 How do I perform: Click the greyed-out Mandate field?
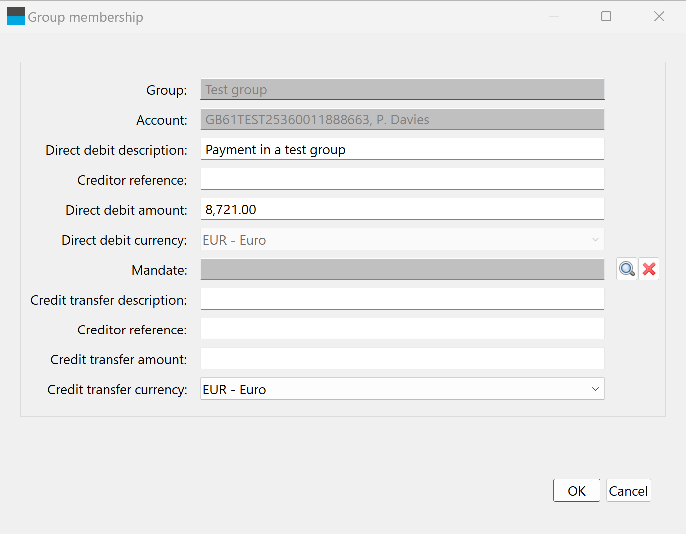point(402,269)
